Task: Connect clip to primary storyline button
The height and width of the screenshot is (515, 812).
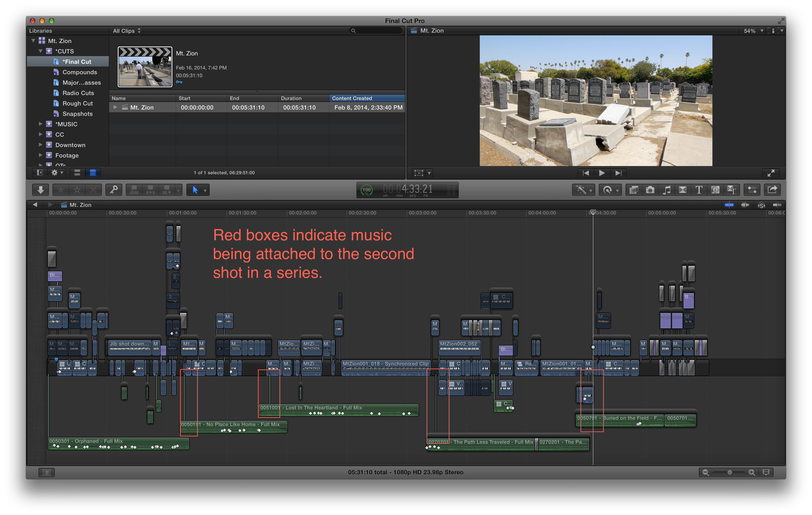Action: 134,190
